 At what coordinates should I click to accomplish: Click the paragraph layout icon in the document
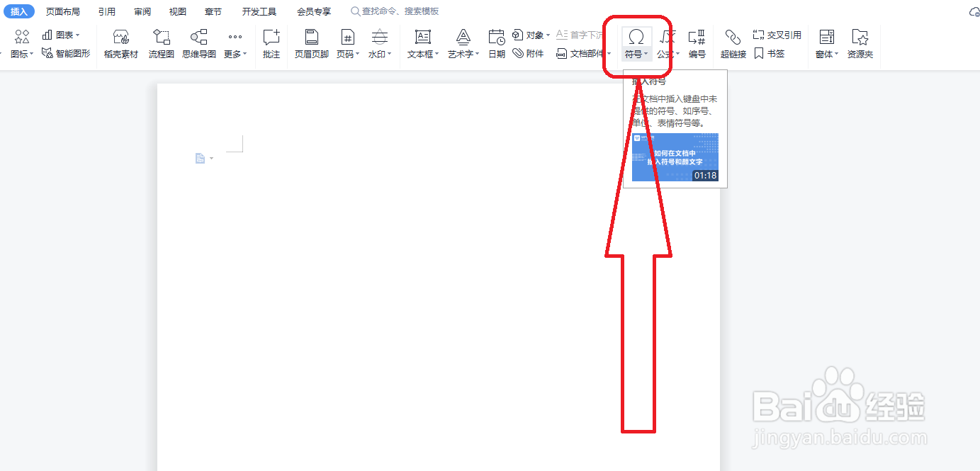201,159
